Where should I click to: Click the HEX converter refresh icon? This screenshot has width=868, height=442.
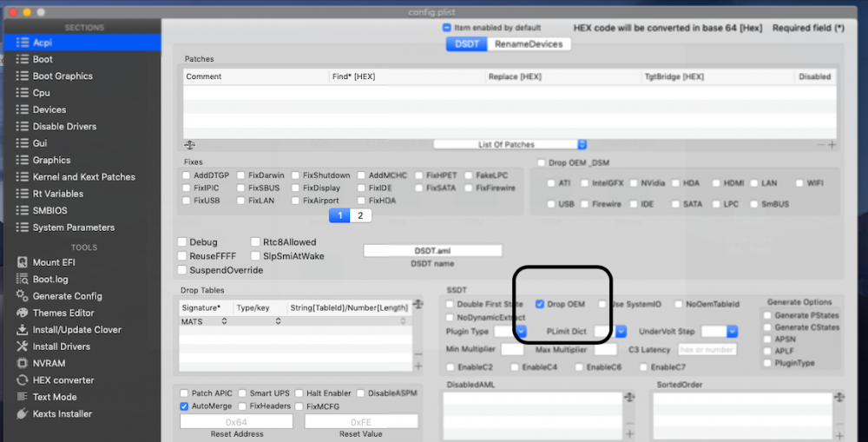point(23,380)
